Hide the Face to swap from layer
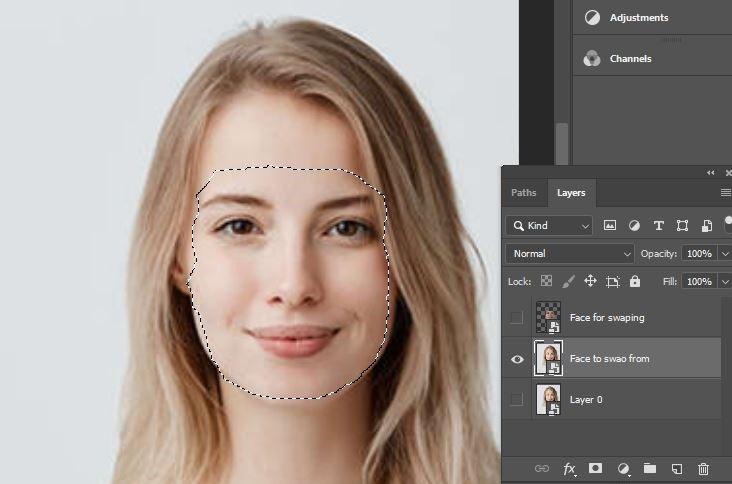 [x=517, y=359]
